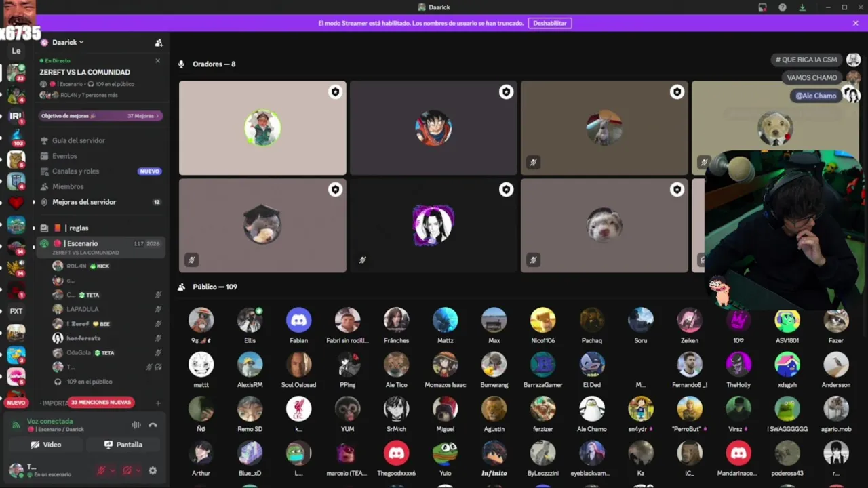Open audio output options arrow beside deafen
The image size is (868, 488).
click(x=138, y=470)
